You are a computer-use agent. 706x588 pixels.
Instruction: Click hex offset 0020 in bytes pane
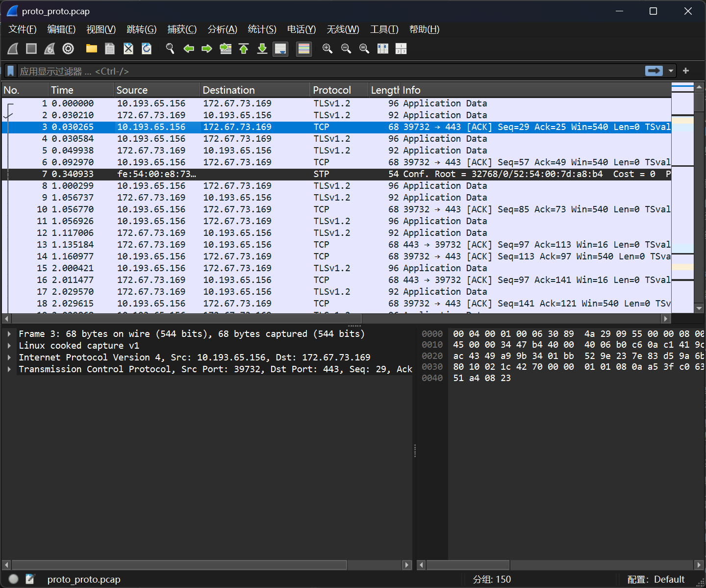[432, 356]
